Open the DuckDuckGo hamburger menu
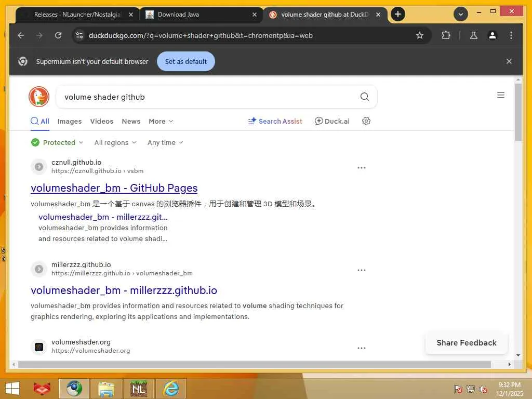This screenshot has height=399, width=532. 501,95
